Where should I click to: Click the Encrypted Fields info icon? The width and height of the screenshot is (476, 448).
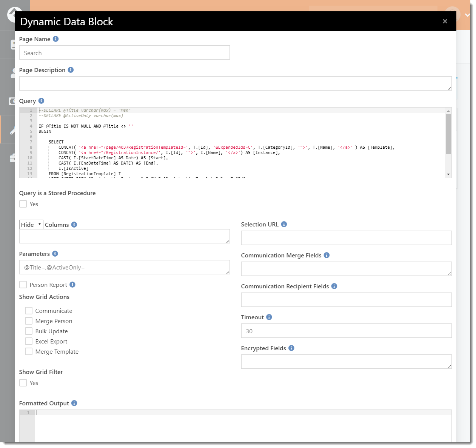click(x=291, y=348)
